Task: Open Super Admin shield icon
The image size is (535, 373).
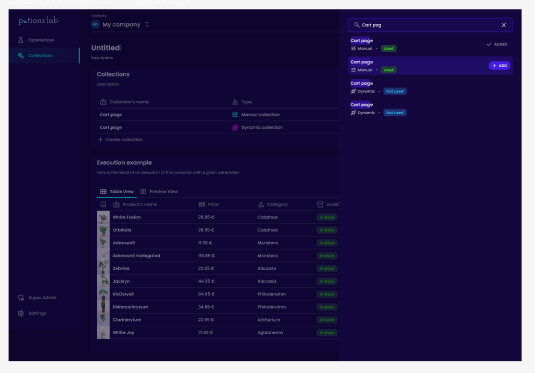Action: point(21,298)
